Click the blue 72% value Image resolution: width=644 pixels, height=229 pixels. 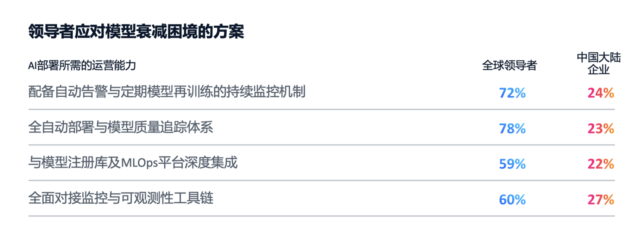coord(512,93)
